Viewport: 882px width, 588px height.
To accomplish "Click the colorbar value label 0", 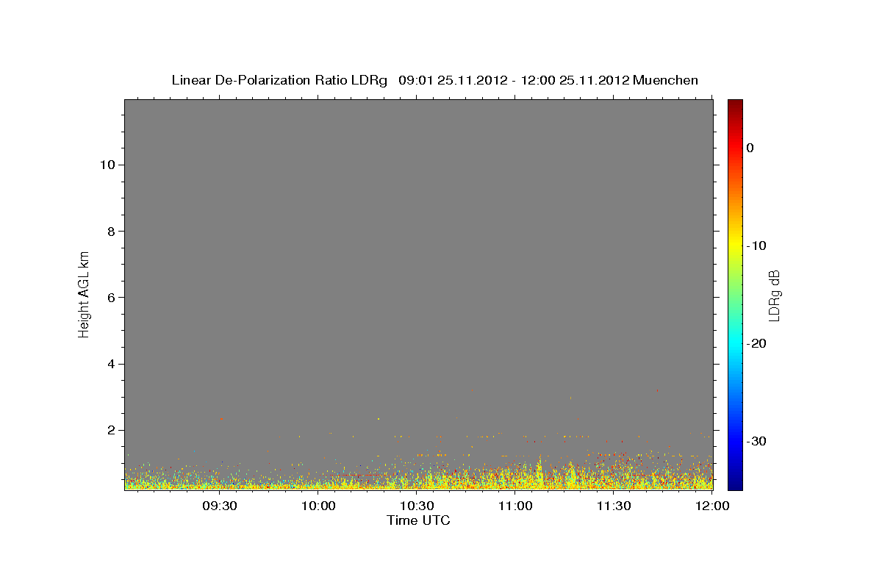I will coord(750,148).
